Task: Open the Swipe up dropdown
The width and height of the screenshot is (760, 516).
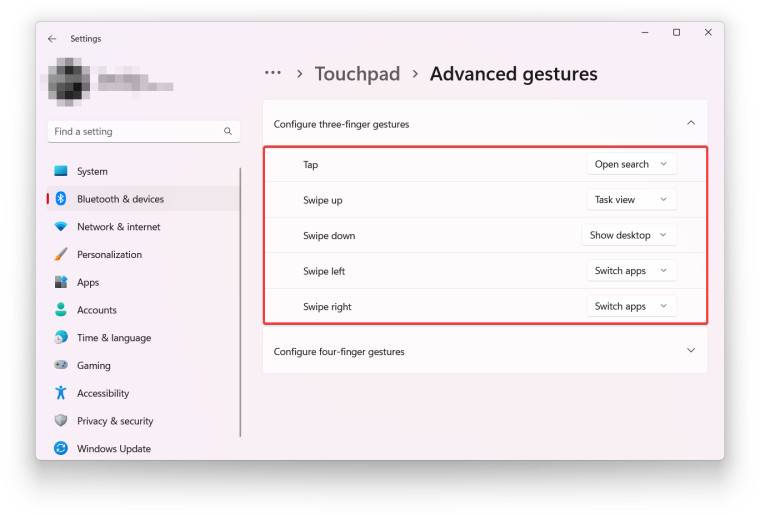Action: (x=631, y=200)
